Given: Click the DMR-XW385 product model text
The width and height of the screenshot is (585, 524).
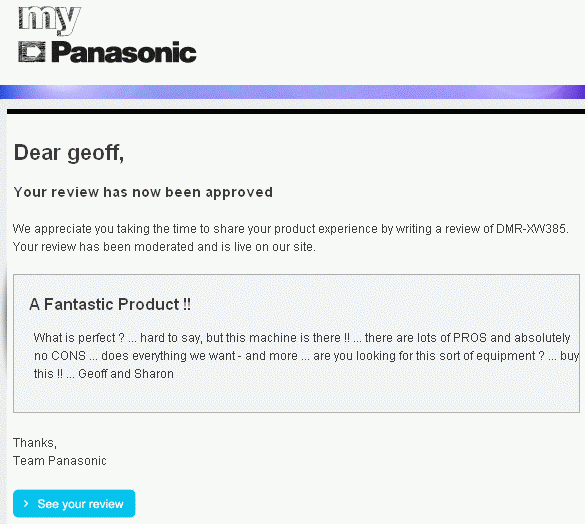Looking at the screenshot, I should click(532, 228).
